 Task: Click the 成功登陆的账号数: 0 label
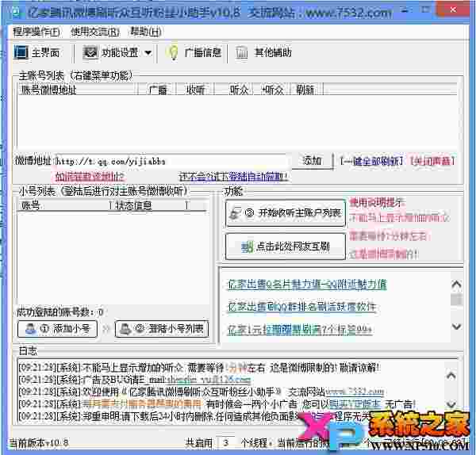tap(60, 312)
